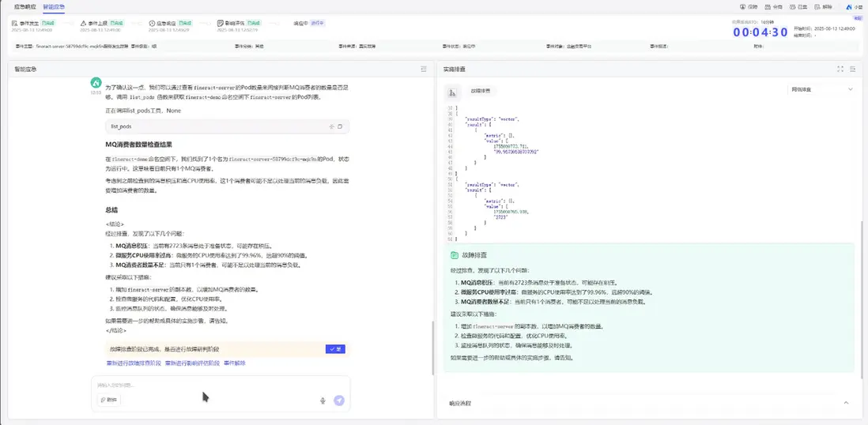Click the 事件解除 link

coord(234,363)
